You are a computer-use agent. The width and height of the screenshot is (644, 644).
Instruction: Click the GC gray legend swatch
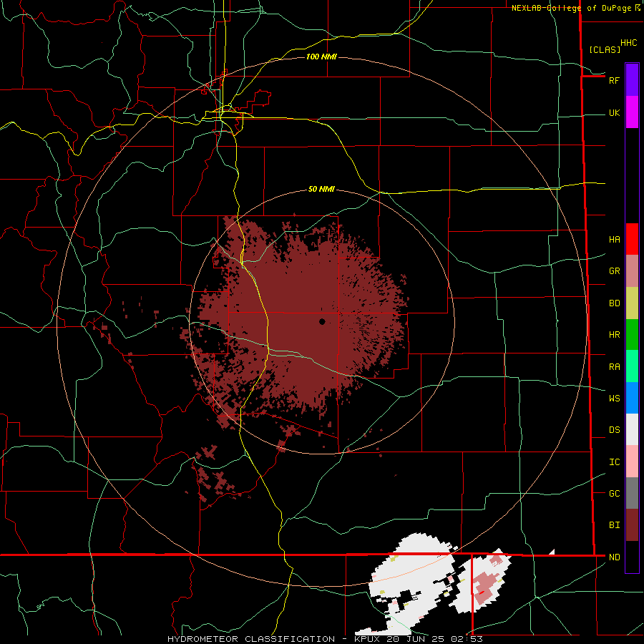pyautogui.click(x=632, y=493)
